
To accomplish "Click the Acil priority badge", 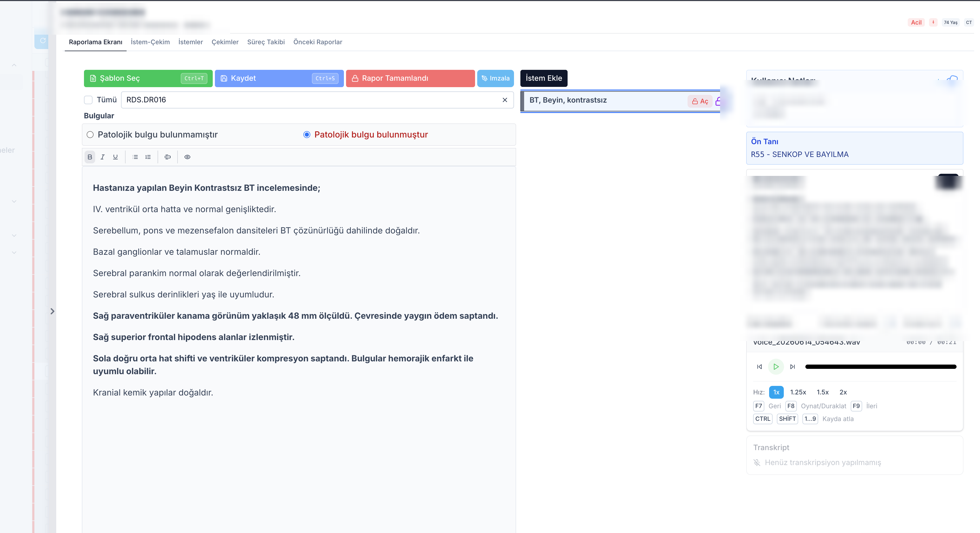I will click(916, 22).
